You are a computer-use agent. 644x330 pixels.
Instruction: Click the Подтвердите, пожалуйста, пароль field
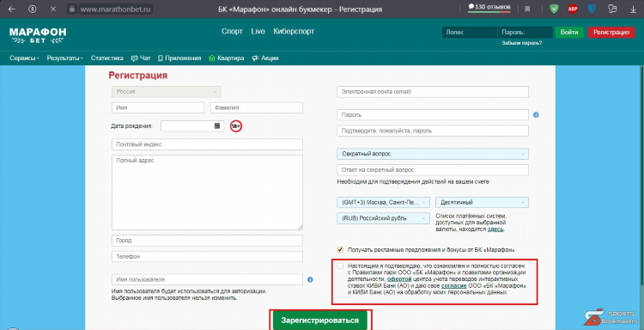(x=433, y=131)
